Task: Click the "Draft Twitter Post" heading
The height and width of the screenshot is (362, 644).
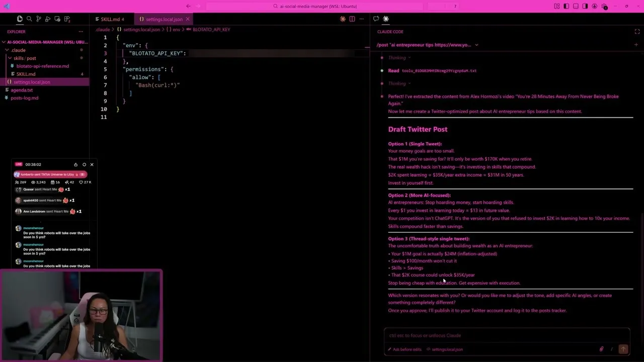Action: (418, 129)
